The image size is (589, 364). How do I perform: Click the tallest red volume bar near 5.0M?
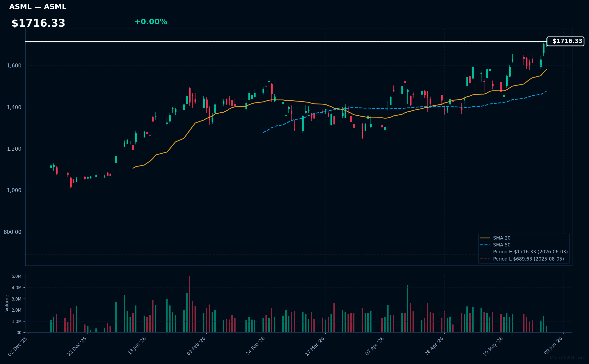pyautogui.click(x=190, y=304)
